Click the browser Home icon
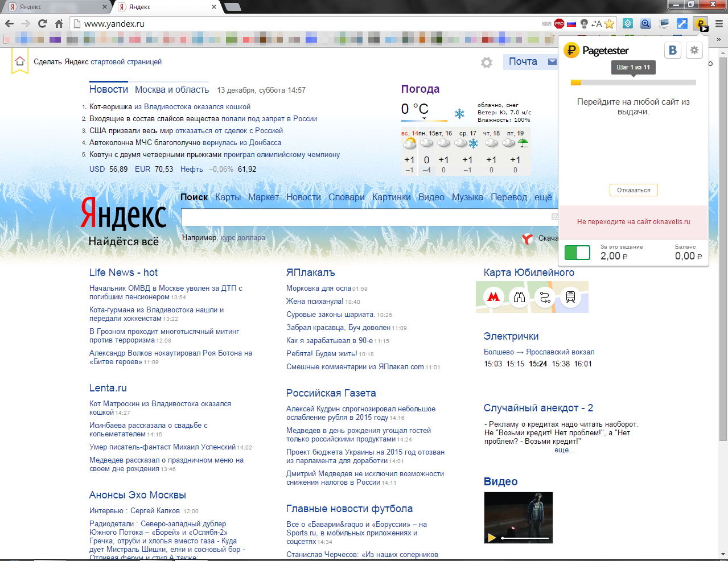Viewport: 728px width, 561px height. pyautogui.click(x=59, y=23)
